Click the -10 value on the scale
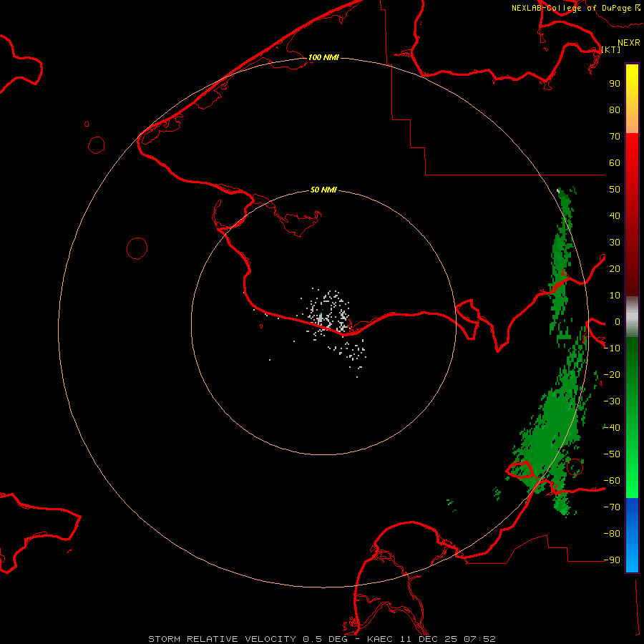Viewport: 644px width, 644px height. (x=612, y=348)
